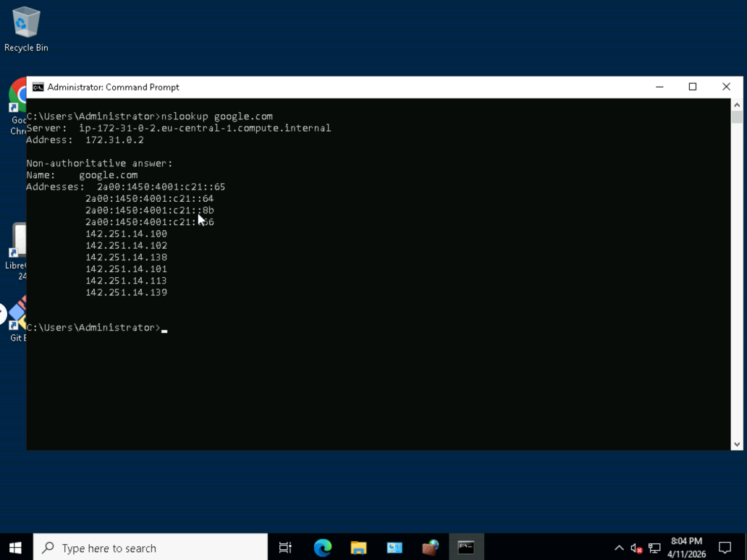Open the Action Center notifications icon
Screen dimensions: 747x560
point(725,548)
